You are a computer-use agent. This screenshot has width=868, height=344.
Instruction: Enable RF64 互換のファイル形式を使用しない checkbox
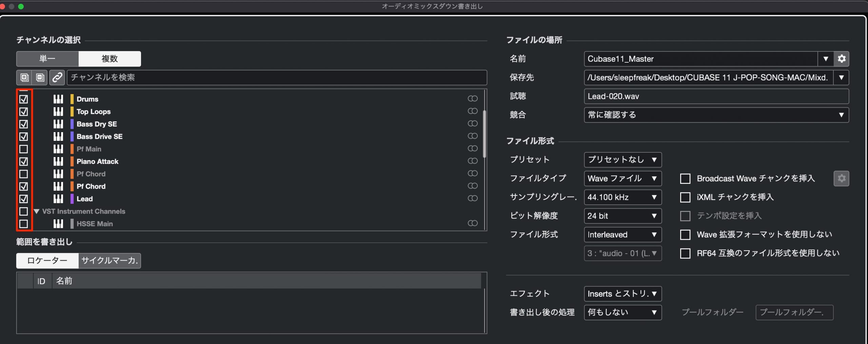[x=685, y=253]
